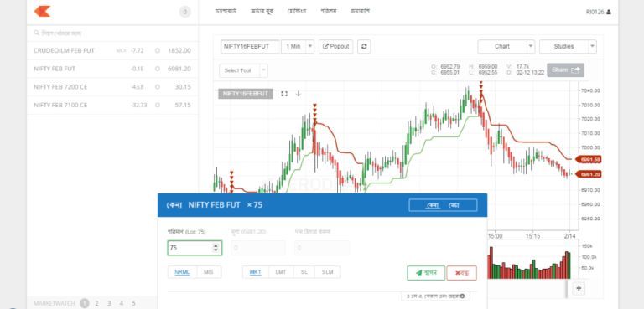Open the Select Tool dropdown
Image resolution: width=644 pixels, height=309 pixels.
pyautogui.click(x=243, y=70)
